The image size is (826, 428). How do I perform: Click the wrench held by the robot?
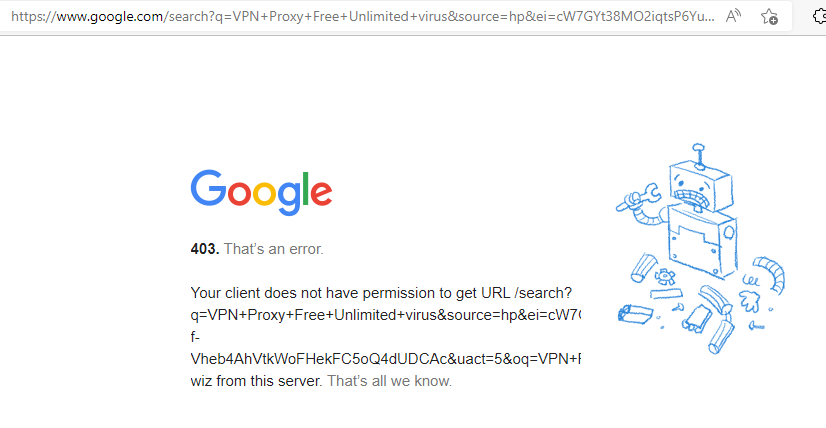pyautogui.click(x=635, y=201)
